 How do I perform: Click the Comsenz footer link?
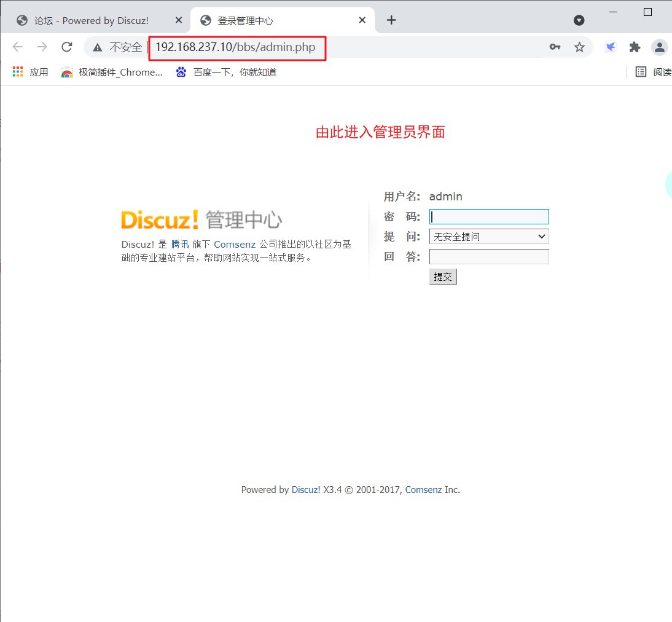tap(423, 489)
